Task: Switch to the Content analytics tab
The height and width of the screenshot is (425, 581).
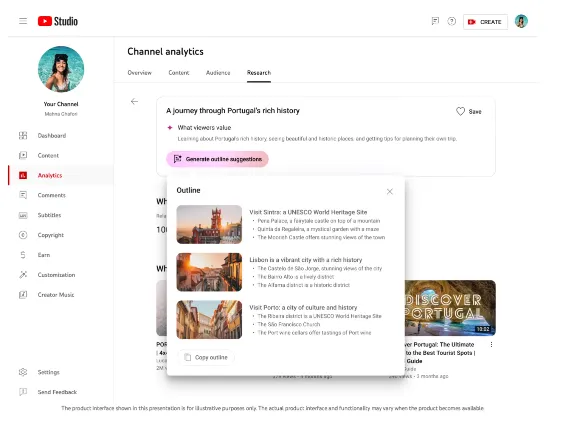Action: pos(179,73)
